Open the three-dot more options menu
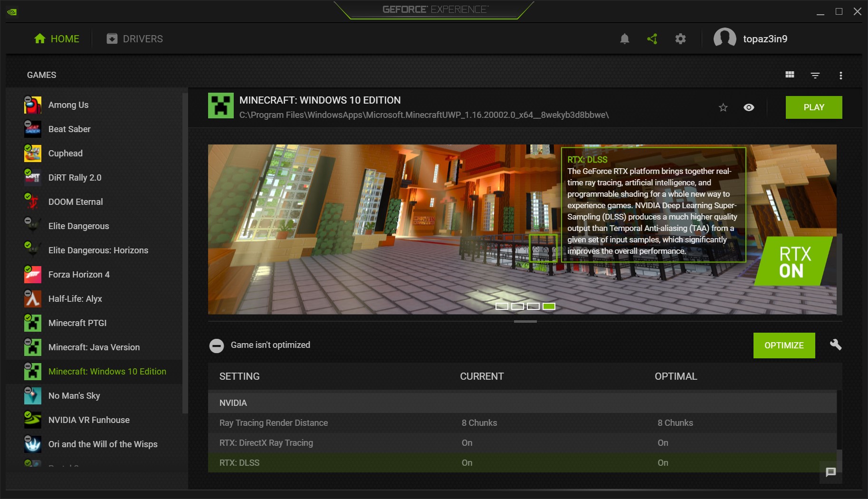Screen dimensions: 868x499 [840, 76]
